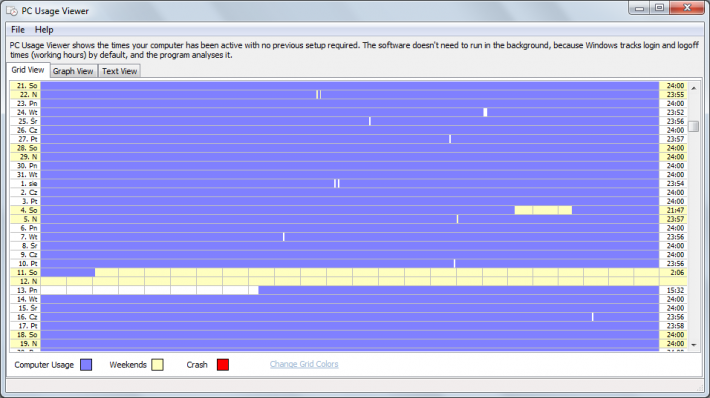The image size is (710, 398).
Task: Maximize the PC Usage Viewer window
Action: tap(660, 8)
